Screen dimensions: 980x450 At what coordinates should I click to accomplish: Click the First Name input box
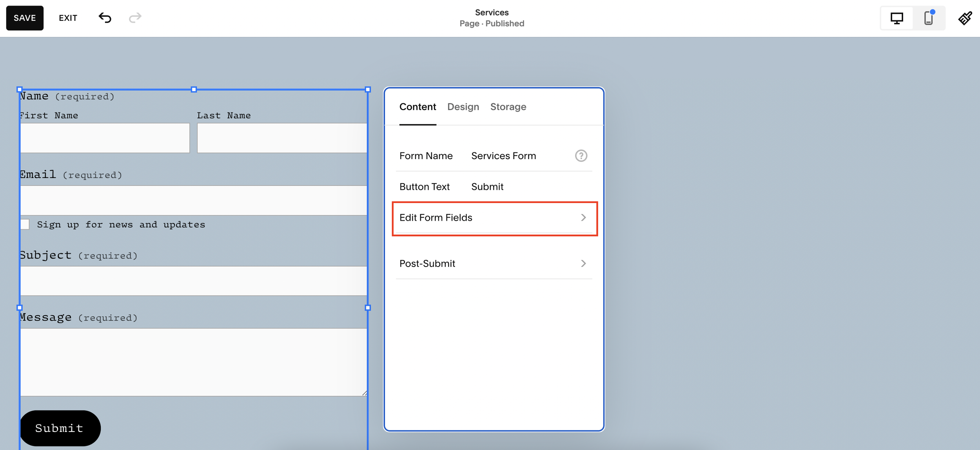(x=105, y=138)
